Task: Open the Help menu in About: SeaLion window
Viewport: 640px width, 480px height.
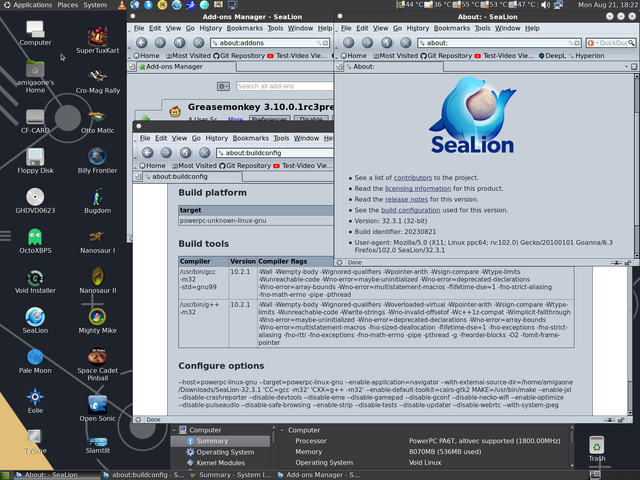Action: pos(532,28)
